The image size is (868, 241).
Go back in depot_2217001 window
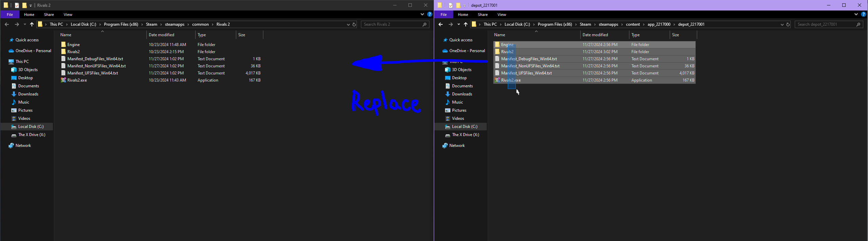[x=441, y=24]
